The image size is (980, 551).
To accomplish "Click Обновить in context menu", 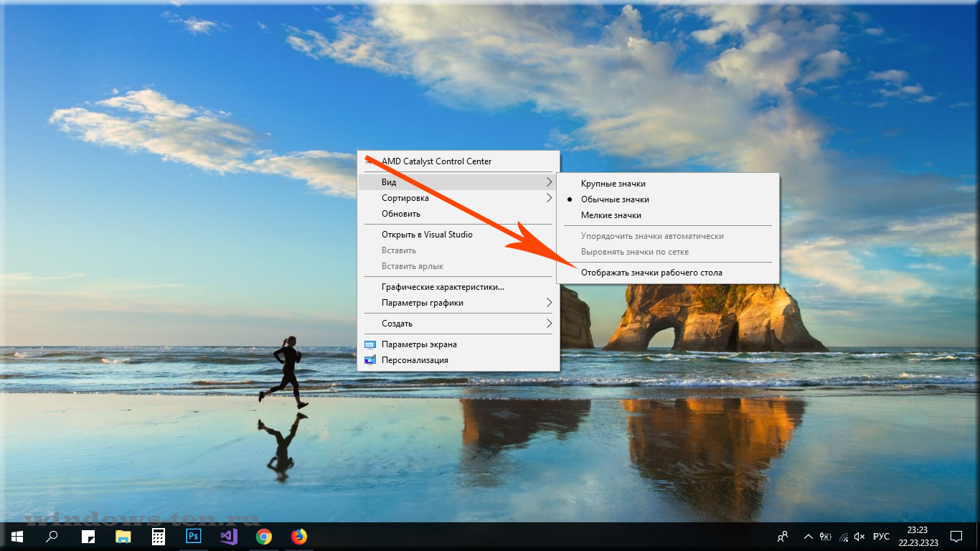I will pos(458,214).
